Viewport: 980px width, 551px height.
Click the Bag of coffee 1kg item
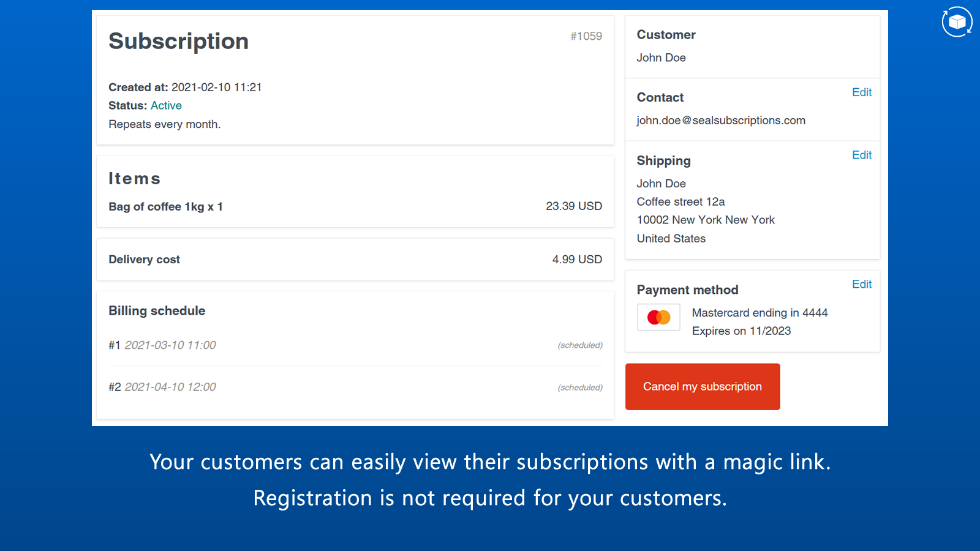pos(165,207)
